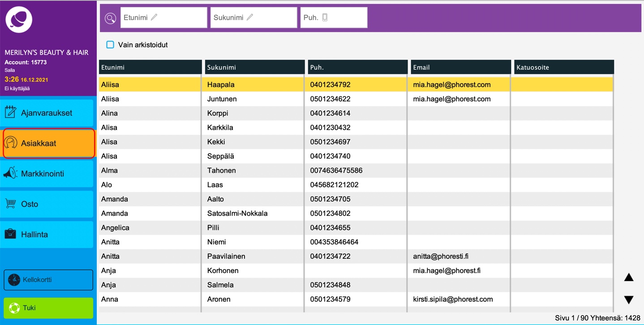
Task: Click the phone number 0074636475586
Action: point(336,171)
